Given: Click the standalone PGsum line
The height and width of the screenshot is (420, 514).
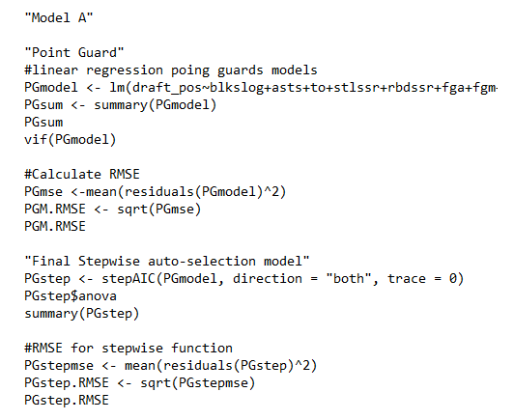Looking at the screenshot, I should pyautogui.click(x=43, y=123).
